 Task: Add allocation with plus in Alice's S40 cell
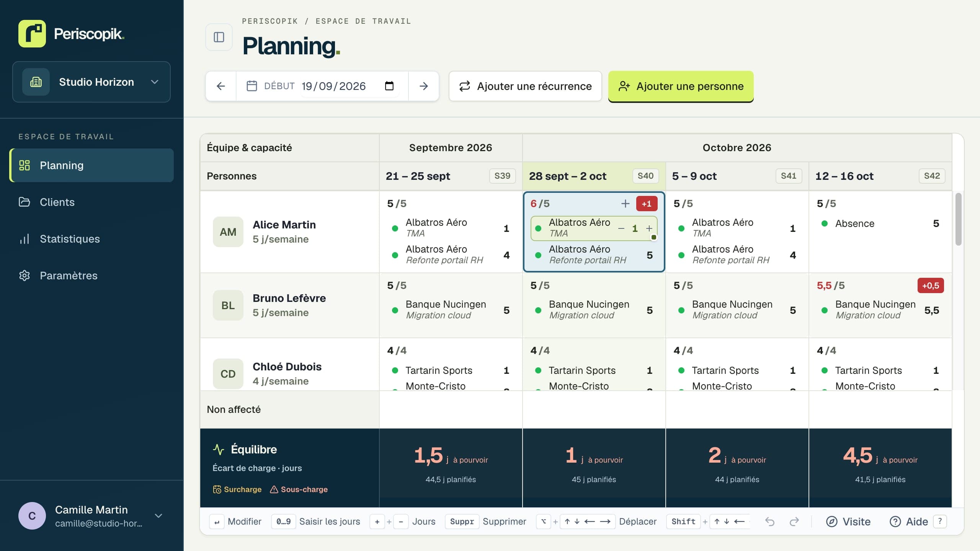point(625,204)
